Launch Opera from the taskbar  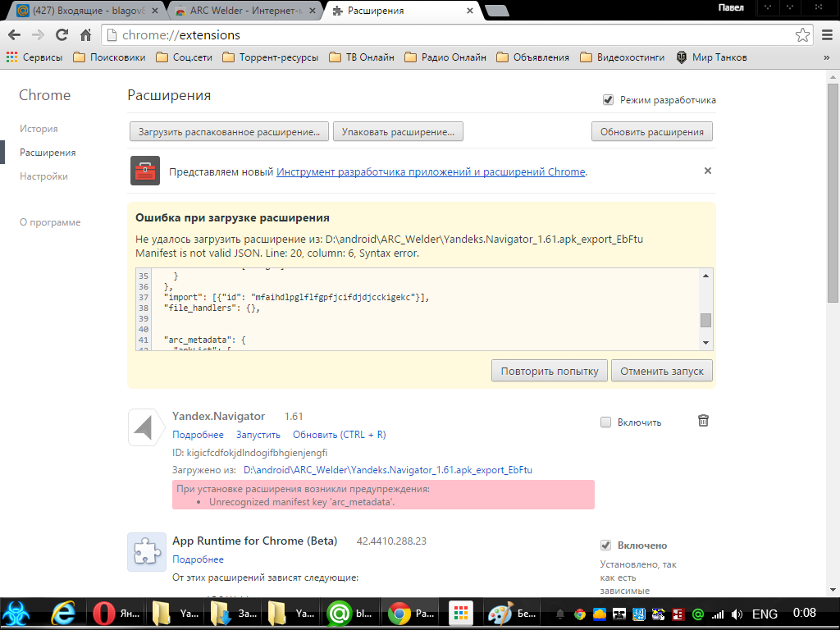click(x=103, y=613)
